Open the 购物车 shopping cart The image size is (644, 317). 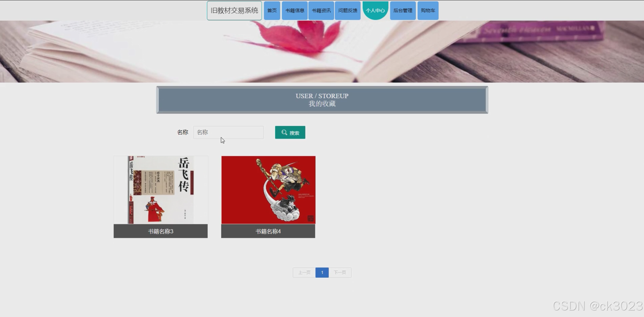[428, 11]
